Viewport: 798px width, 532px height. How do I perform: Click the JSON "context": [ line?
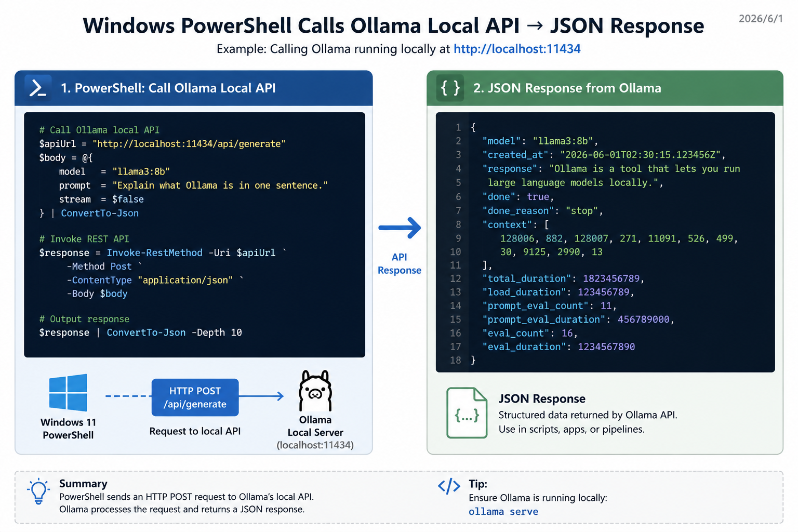(515, 225)
